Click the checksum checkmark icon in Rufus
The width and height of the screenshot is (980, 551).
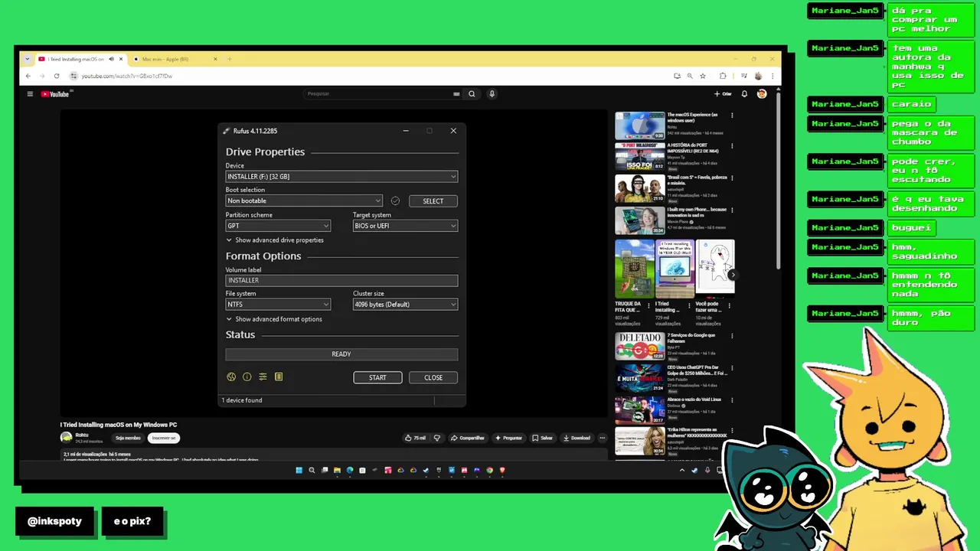pos(395,201)
